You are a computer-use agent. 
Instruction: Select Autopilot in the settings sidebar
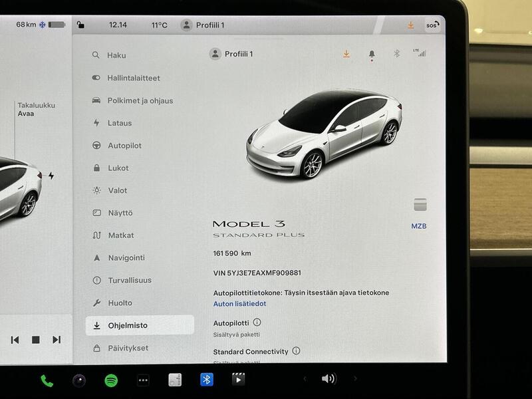coord(123,146)
